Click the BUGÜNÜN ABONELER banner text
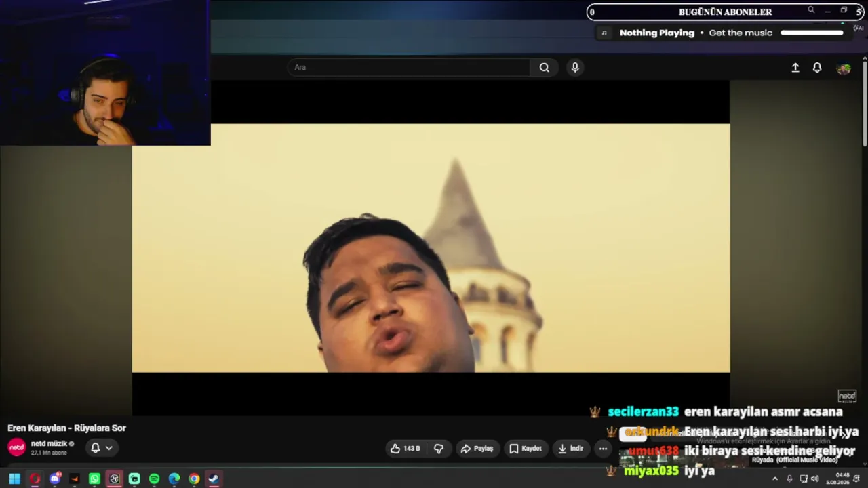 [x=725, y=12]
